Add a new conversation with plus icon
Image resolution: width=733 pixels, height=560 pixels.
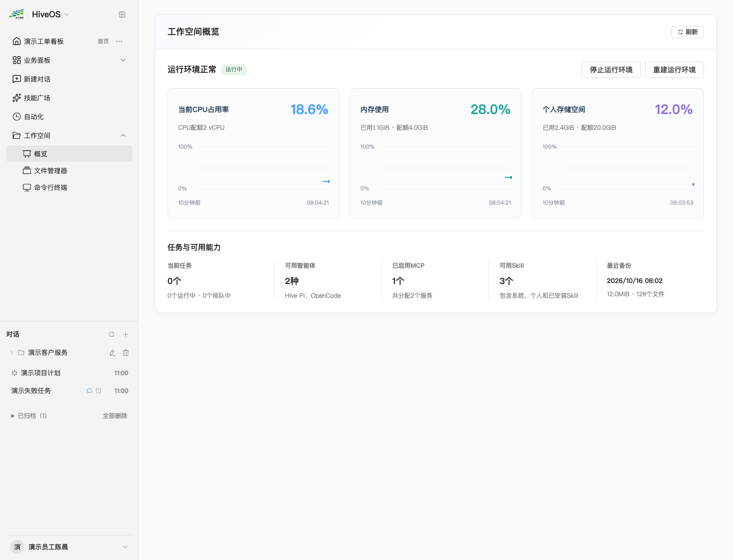click(126, 334)
